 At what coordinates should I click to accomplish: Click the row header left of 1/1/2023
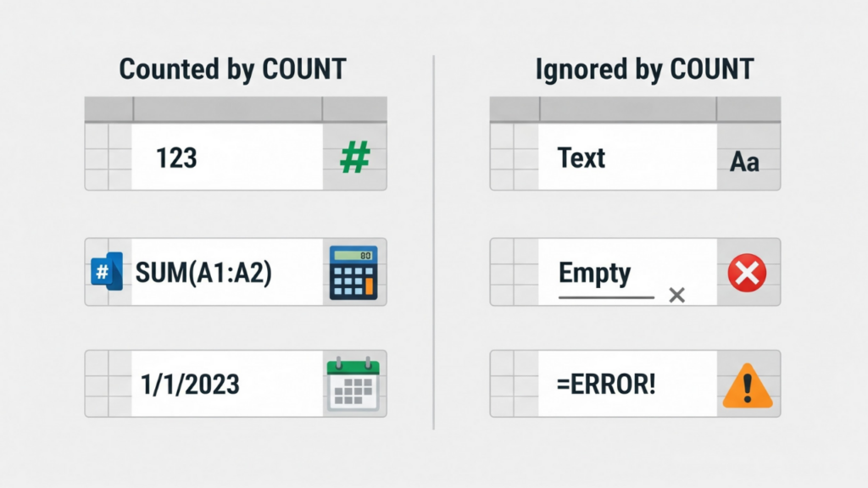pyautogui.click(x=108, y=384)
